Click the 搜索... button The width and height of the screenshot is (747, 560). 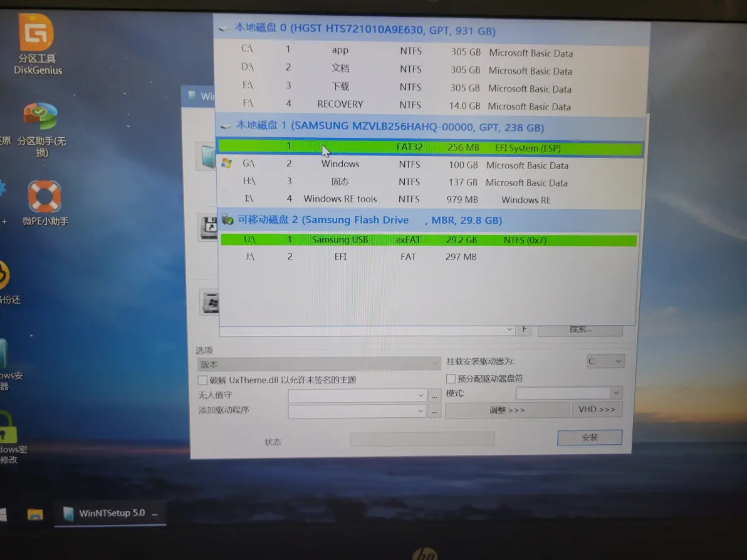coord(580,329)
